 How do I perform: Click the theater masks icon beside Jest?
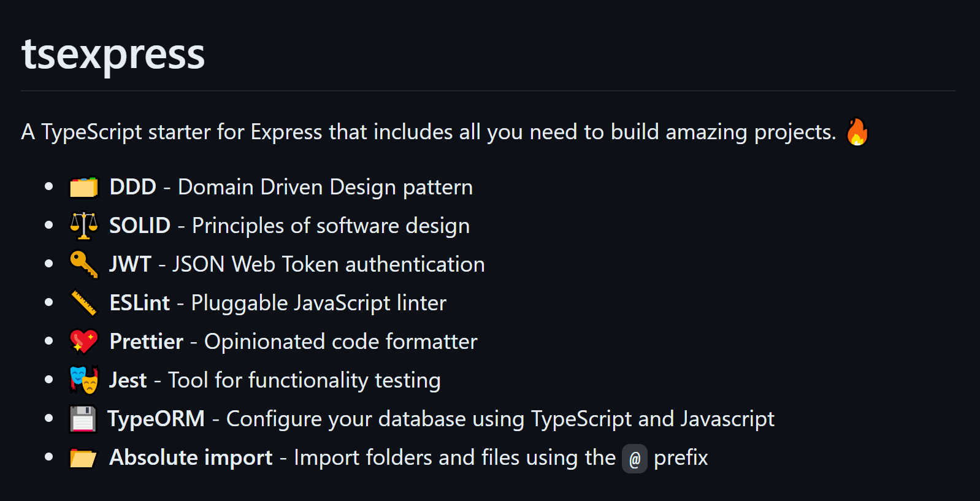pos(83,380)
